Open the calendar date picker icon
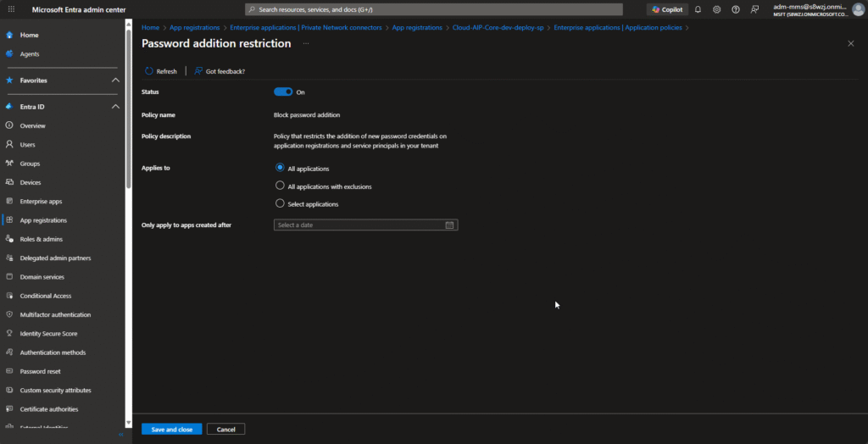The height and width of the screenshot is (444, 868). 450,225
